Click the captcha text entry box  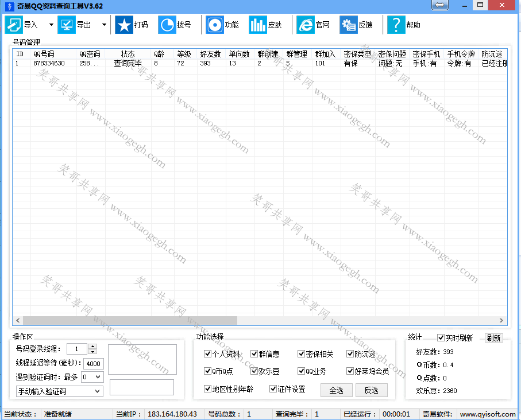tap(141, 387)
